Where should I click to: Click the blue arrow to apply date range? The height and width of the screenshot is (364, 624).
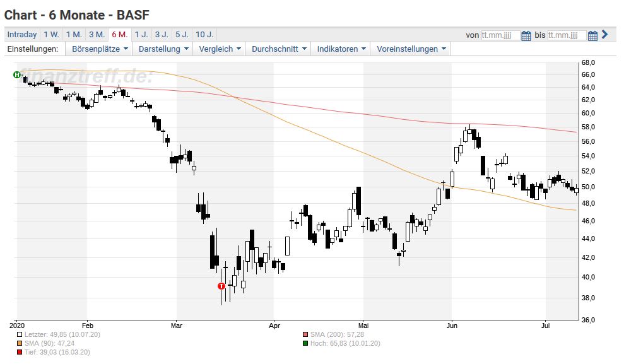tap(605, 35)
